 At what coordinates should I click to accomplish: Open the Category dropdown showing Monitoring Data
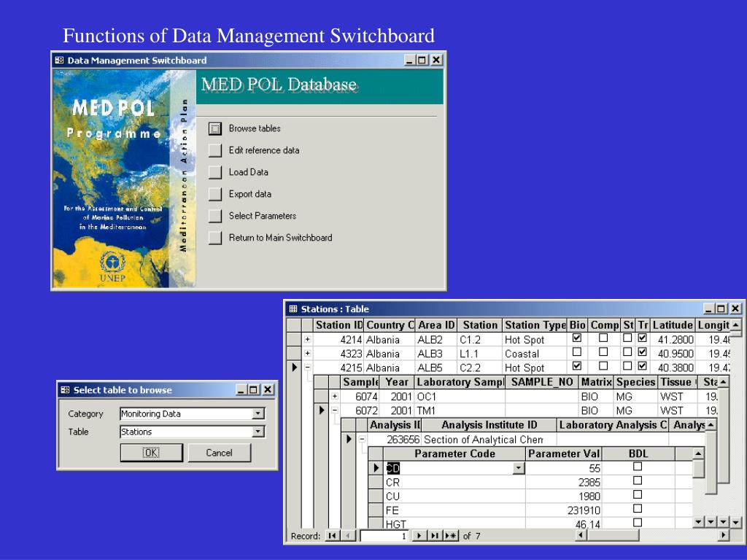[258, 414]
